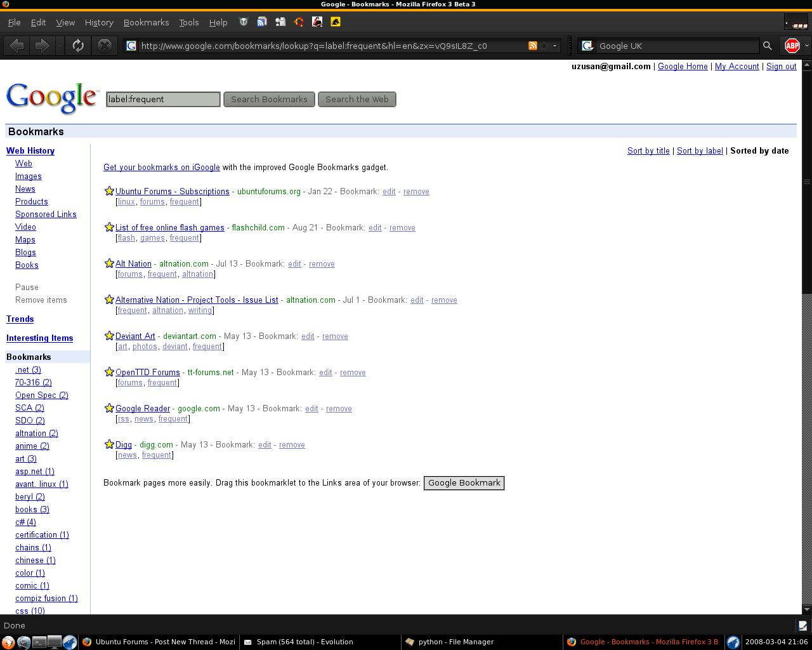This screenshot has width=812, height=650.
Task: Open the Google Home link
Action: tap(683, 66)
